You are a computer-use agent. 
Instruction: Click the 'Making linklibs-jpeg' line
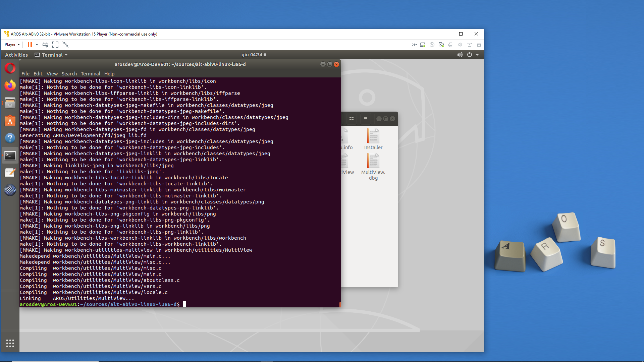tap(97, 166)
